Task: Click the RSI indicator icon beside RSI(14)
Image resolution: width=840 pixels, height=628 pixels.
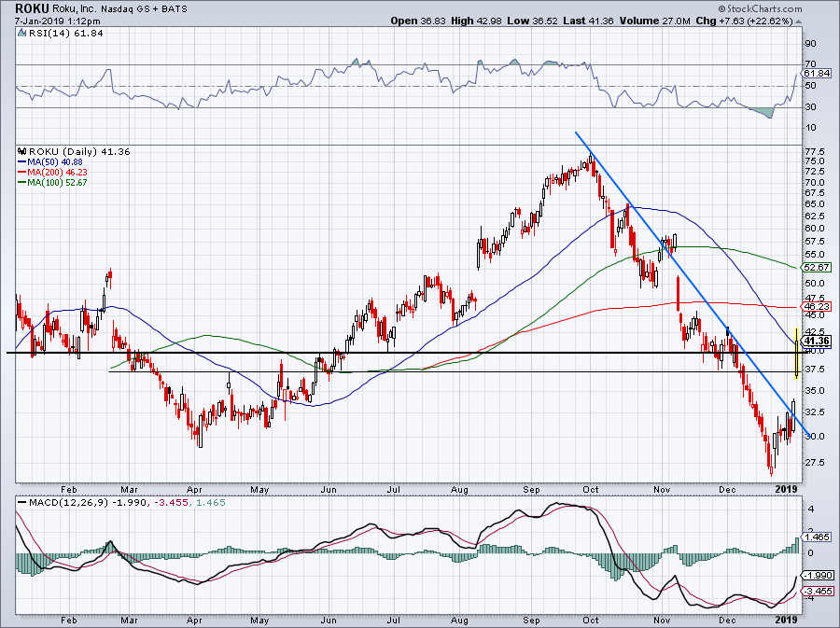Action: point(21,34)
